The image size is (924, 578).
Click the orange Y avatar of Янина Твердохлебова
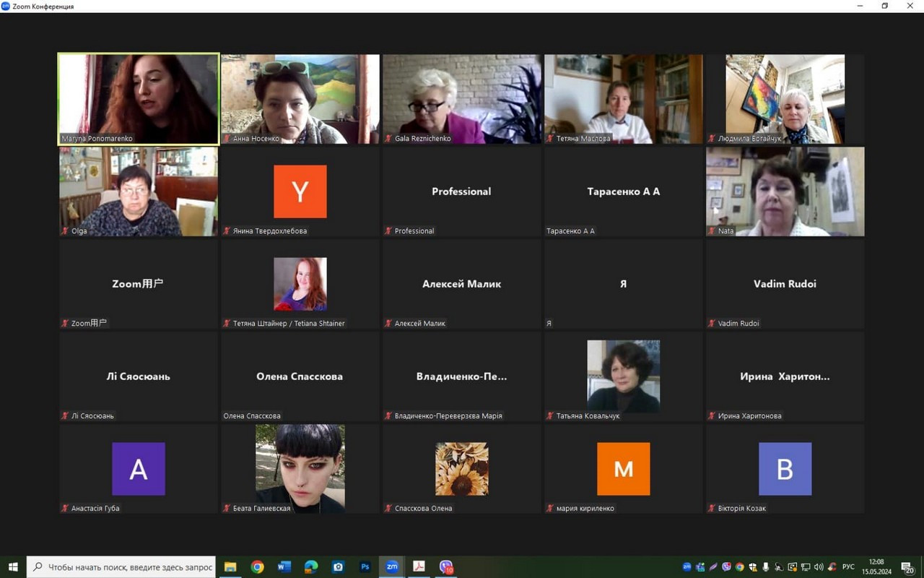pos(300,191)
